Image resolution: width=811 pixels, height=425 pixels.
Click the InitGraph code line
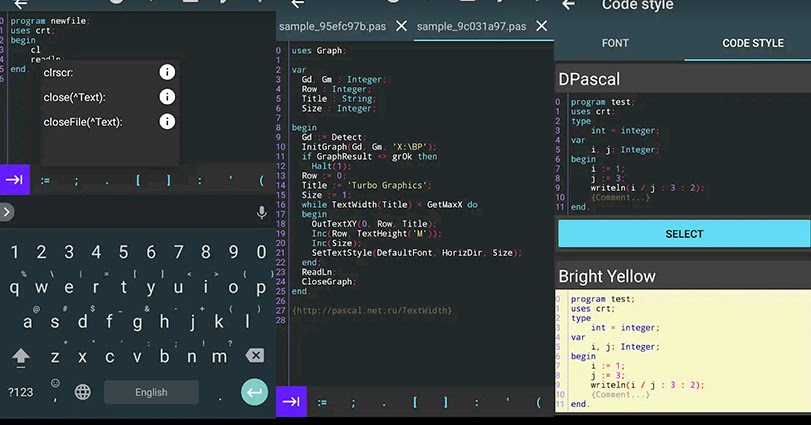click(x=369, y=147)
